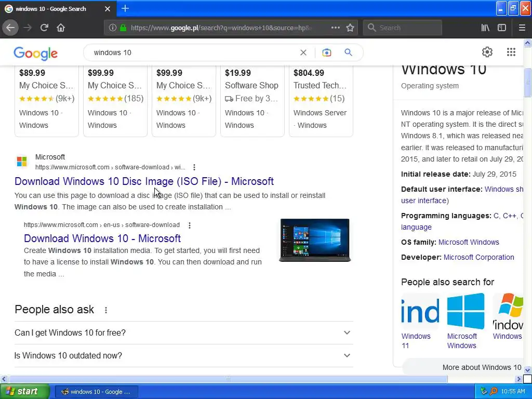Open the Windows Start menu
532x399 pixels.
(24, 391)
